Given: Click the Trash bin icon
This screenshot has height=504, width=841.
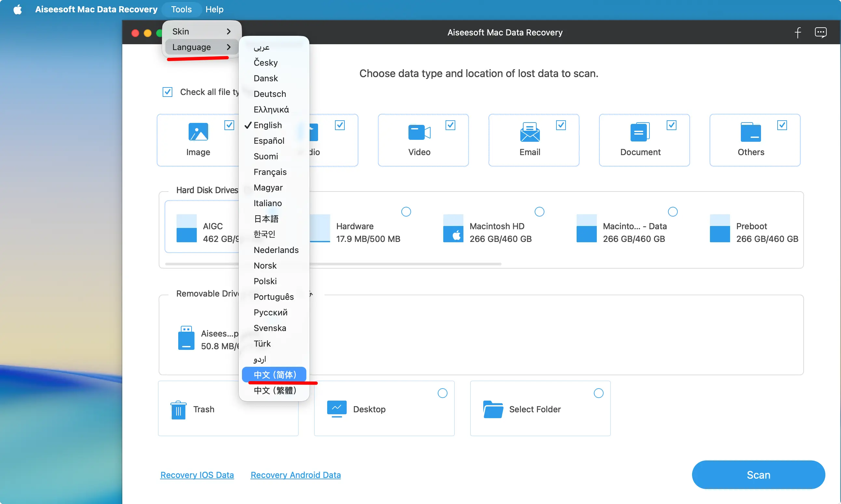Looking at the screenshot, I should 178,410.
